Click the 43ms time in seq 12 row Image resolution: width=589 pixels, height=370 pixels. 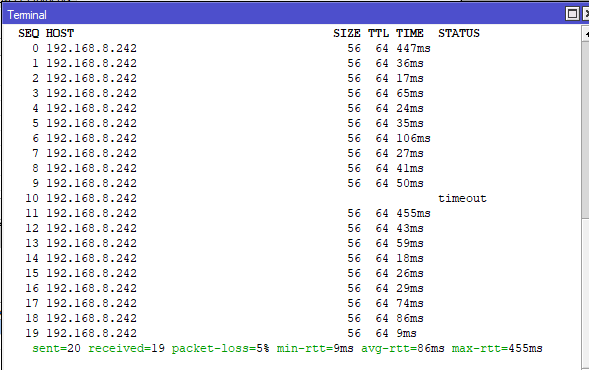[410, 228]
